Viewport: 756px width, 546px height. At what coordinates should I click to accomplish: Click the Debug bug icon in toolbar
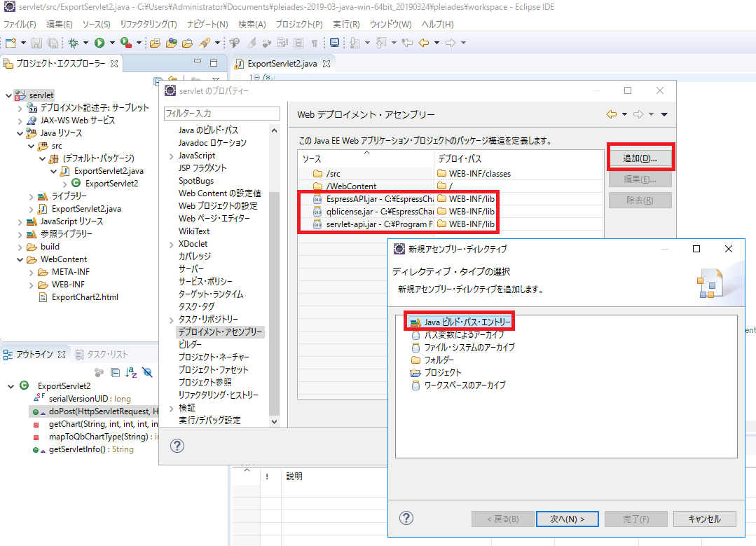[74, 43]
